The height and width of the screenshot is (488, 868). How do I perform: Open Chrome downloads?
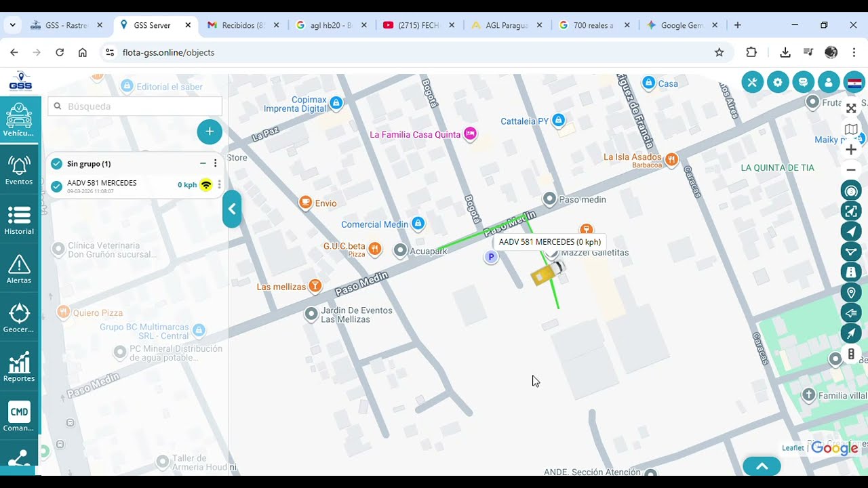785,52
